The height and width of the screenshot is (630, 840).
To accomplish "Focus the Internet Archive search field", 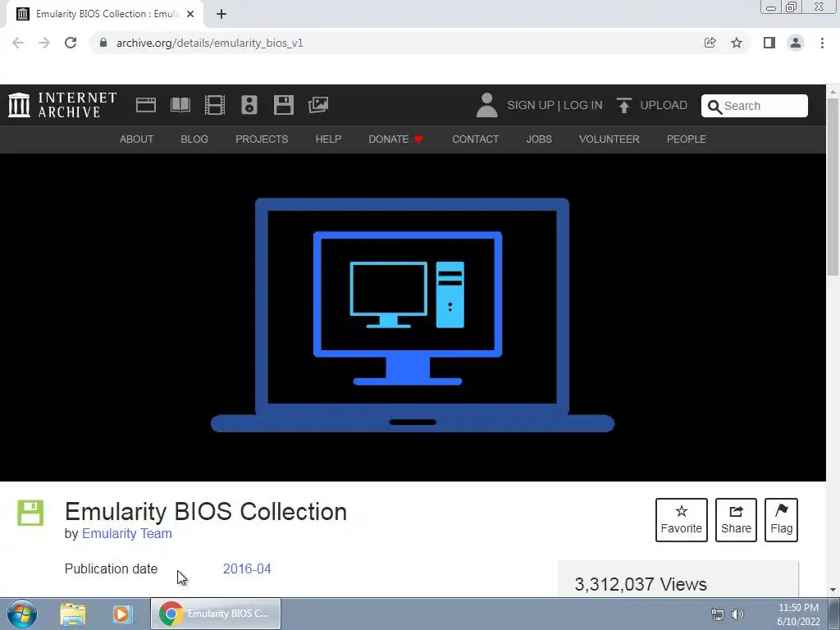I will pyautogui.click(x=755, y=106).
